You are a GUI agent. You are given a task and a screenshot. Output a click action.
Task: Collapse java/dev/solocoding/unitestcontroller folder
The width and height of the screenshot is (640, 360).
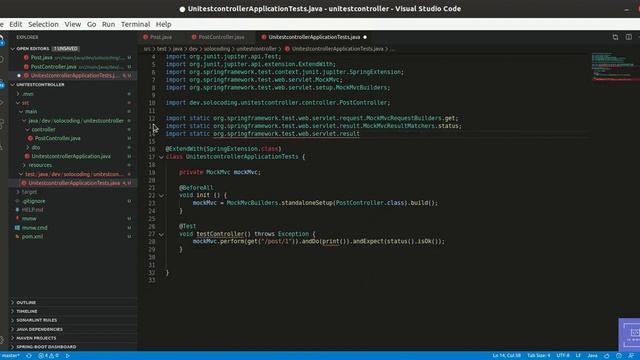point(76,121)
